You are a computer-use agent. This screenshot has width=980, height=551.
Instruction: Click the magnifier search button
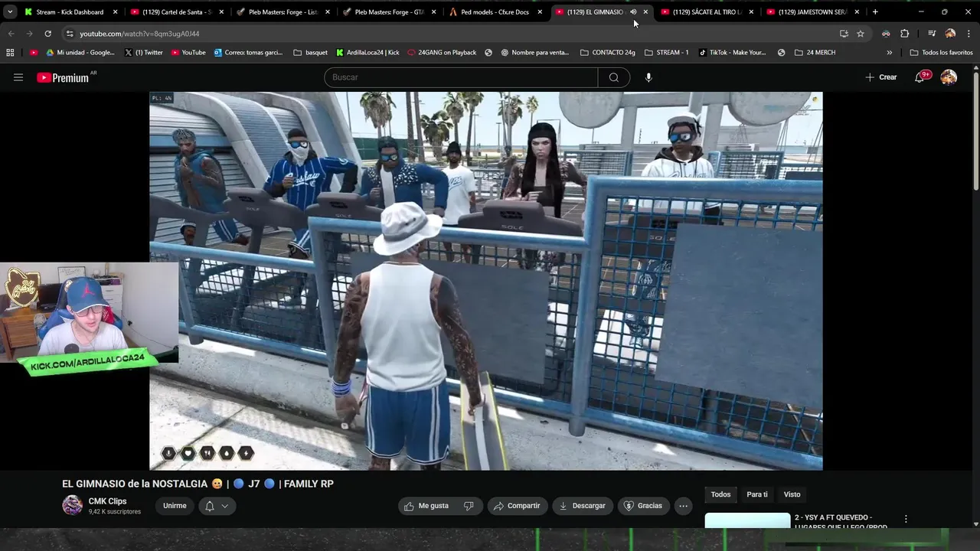tap(614, 77)
